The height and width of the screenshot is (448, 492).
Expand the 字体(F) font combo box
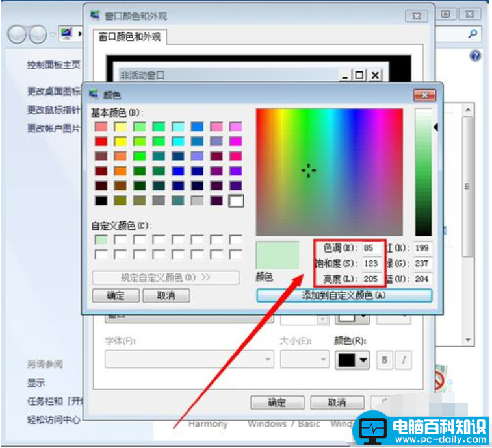coord(189,359)
